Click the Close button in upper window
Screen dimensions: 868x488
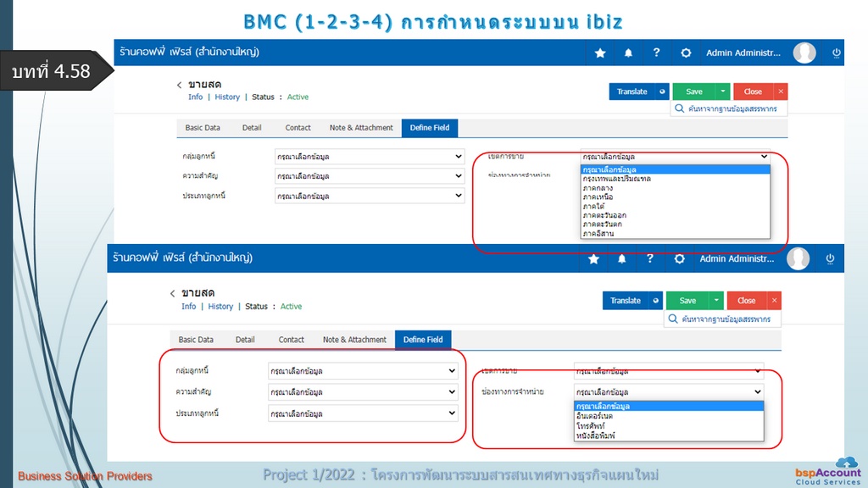pos(753,91)
